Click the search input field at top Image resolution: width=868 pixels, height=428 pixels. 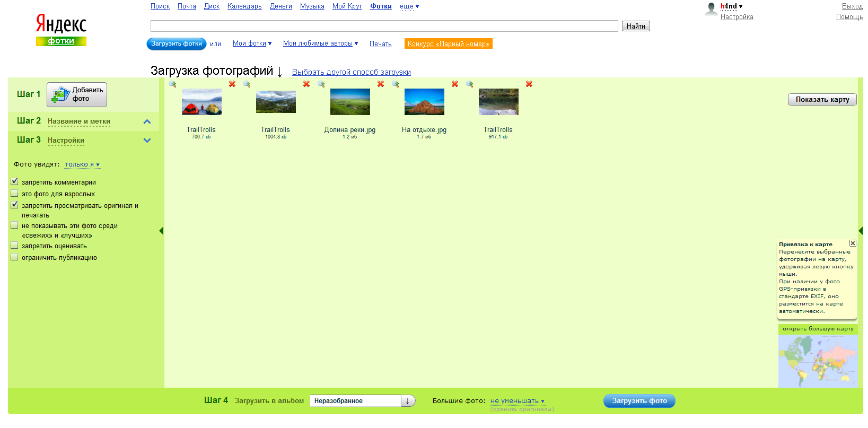pyautogui.click(x=384, y=26)
